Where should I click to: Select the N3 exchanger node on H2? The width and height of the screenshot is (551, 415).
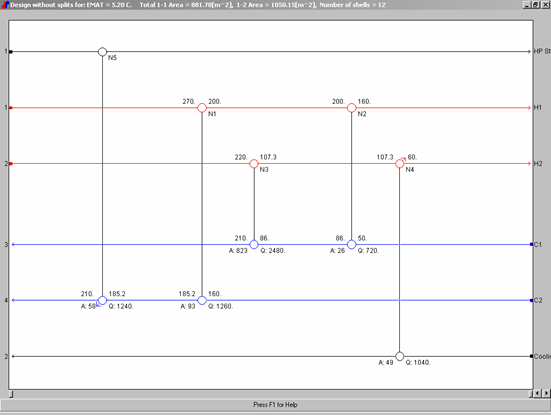pos(254,163)
